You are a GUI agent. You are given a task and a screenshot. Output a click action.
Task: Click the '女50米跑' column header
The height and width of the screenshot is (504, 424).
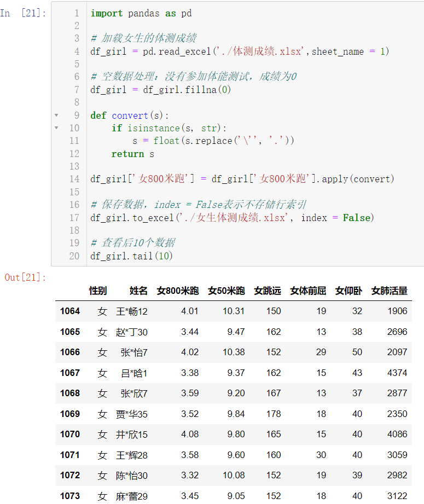pyautogui.click(x=226, y=291)
